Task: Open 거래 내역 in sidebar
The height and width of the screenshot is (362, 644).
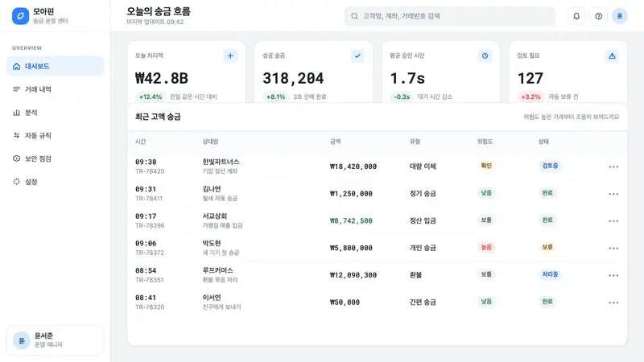Action: 55,89
